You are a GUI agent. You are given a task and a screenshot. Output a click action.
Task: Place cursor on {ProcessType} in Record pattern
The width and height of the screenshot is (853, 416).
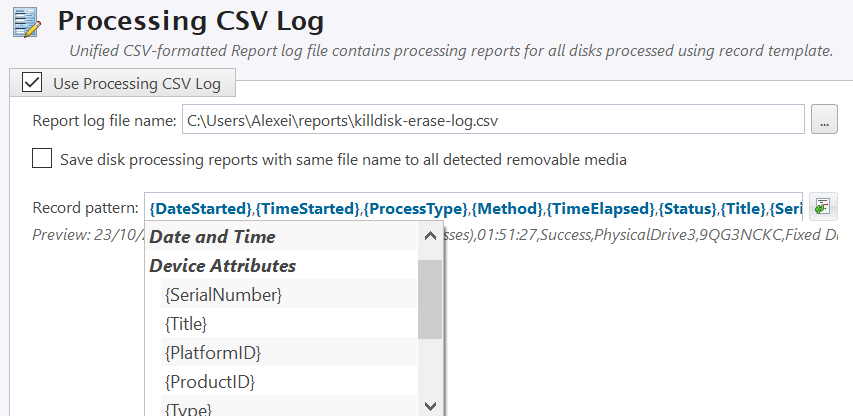416,208
